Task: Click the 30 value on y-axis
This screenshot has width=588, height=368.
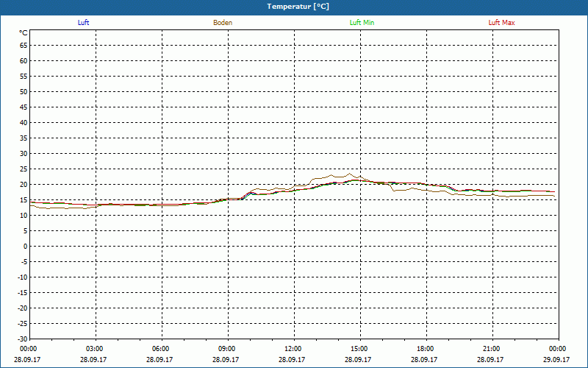Action: 24,154
